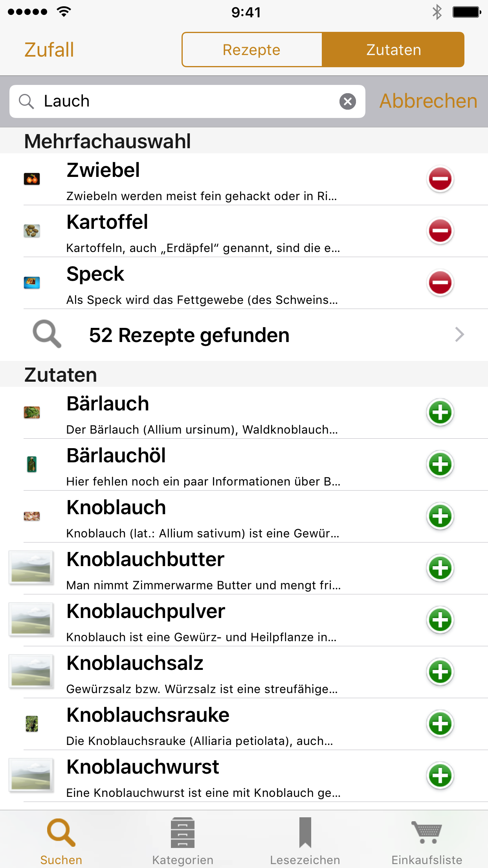Clear the Lauch search text
Screen dimensions: 488x868
click(x=348, y=101)
